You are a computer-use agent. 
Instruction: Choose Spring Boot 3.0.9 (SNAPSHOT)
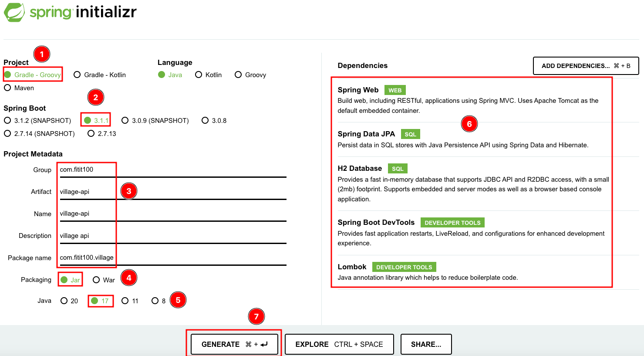[155, 121]
